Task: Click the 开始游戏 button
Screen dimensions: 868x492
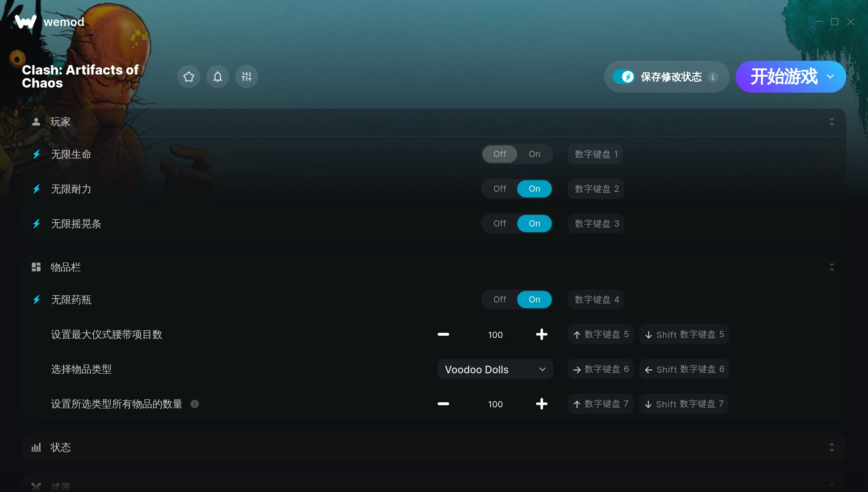Action: click(x=784, y=77)
